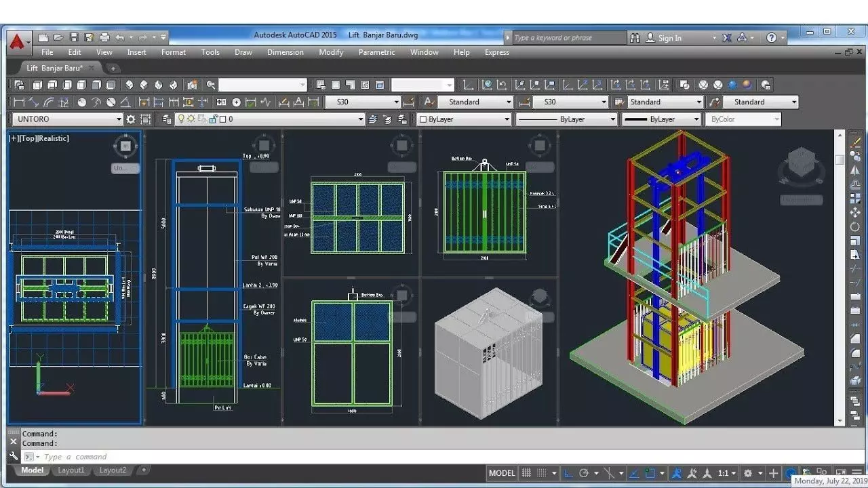Viewport: 868px width, 488px height.
Task: Open the Dimension menu
Action: 285,52
